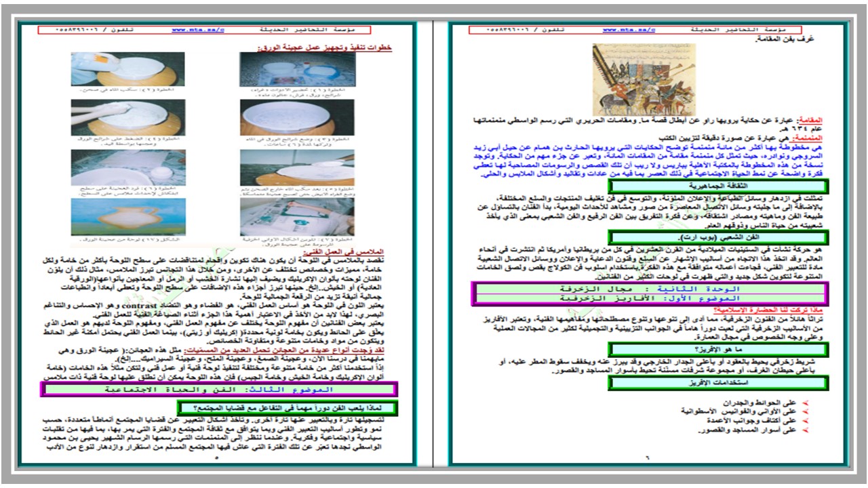868x488 pixels.
Task: Click the purple box 'الموضوع الثالث: الفن والحياة الاجتماعية'
Action: coord(219,390)
